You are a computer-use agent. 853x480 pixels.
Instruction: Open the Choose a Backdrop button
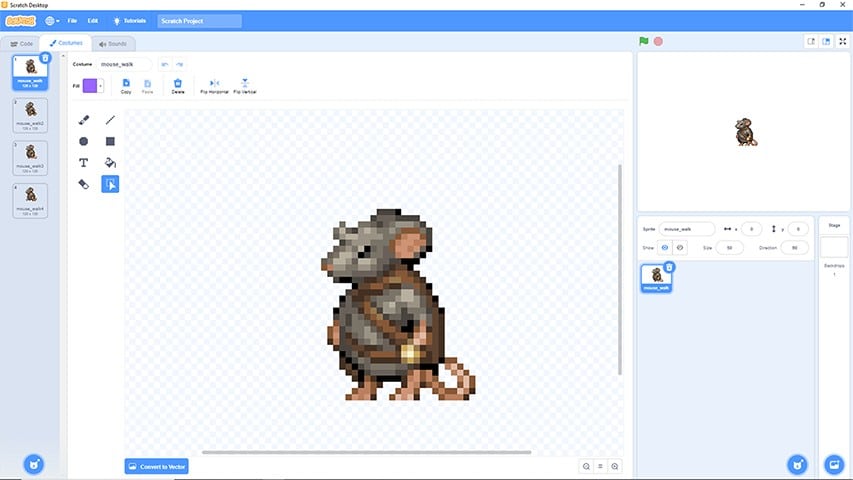834,465
